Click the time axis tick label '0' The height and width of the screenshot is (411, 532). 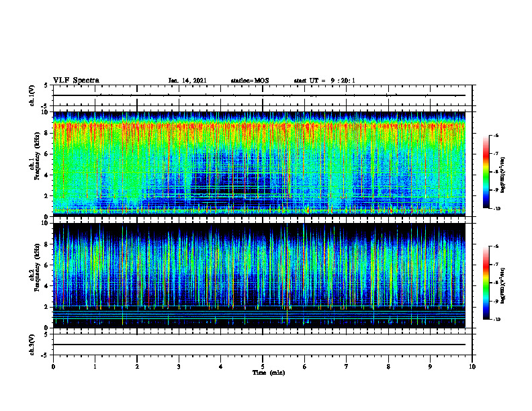point(53,366)
